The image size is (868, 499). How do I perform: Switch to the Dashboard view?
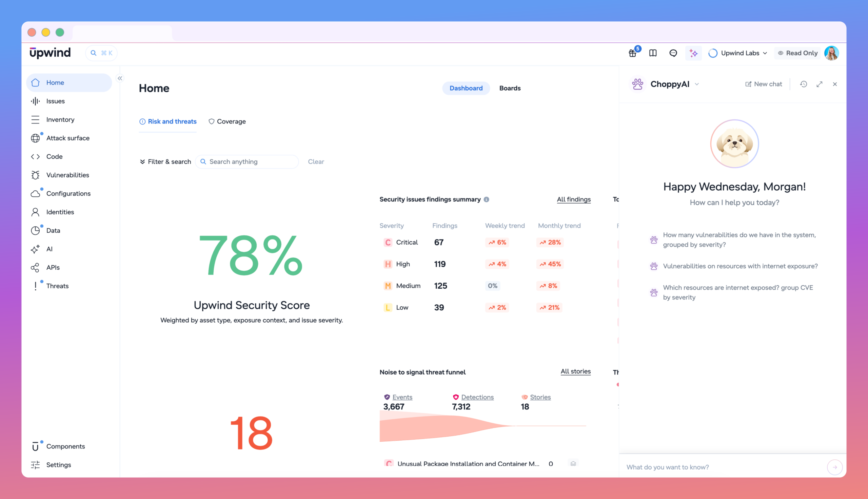tap(466, 89)
